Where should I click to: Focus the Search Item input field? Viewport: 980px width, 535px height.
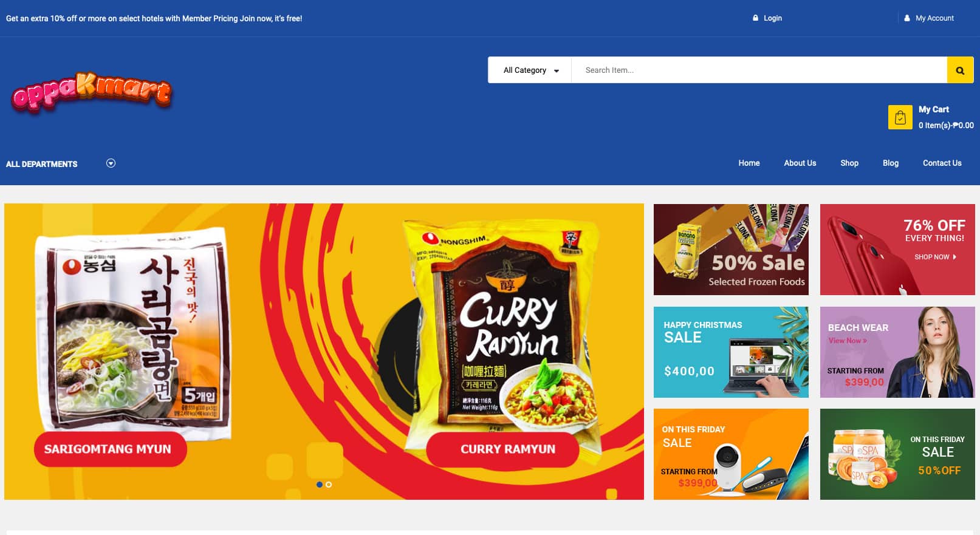click(759, 70)
